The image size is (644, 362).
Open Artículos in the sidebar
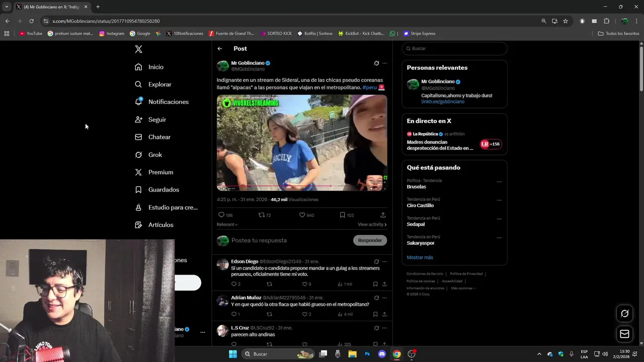click(x=154, y=225)
